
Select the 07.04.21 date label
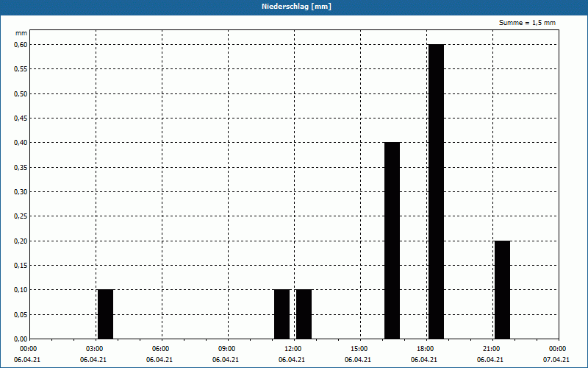tap(556, 360)
